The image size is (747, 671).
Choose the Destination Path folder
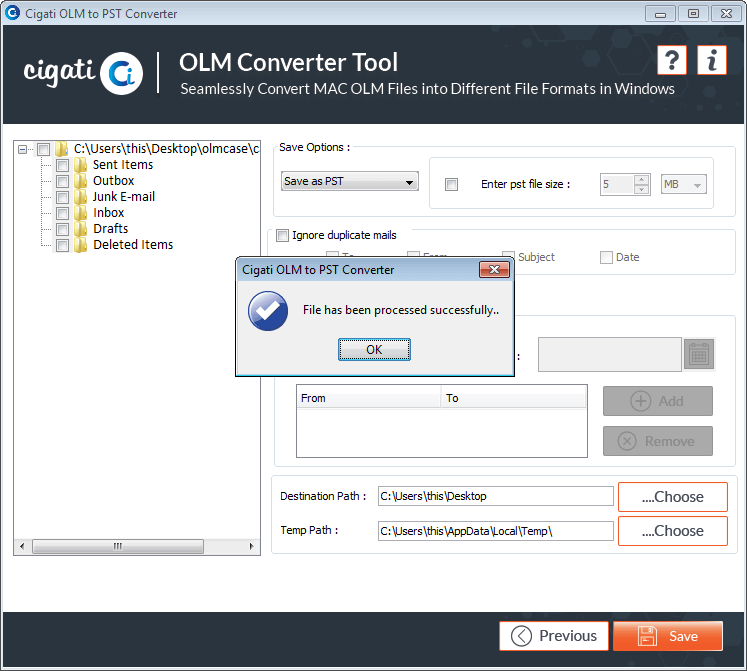click(x=673, y=497)
